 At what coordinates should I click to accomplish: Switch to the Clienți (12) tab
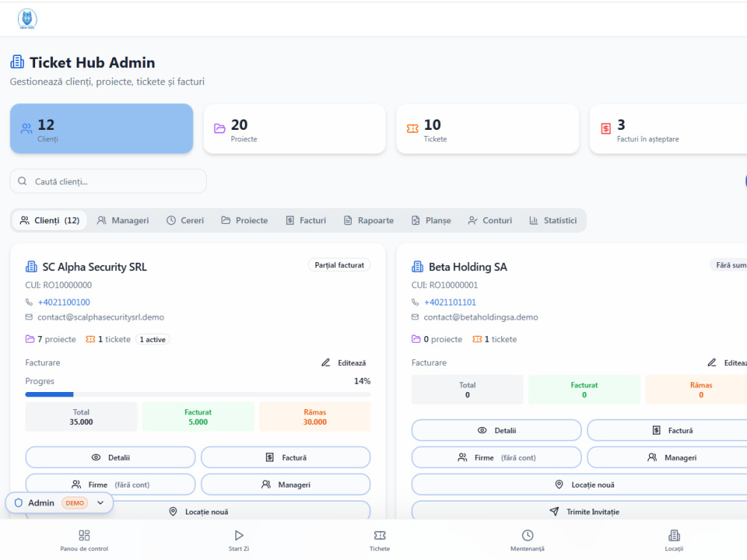coord(49,220)
